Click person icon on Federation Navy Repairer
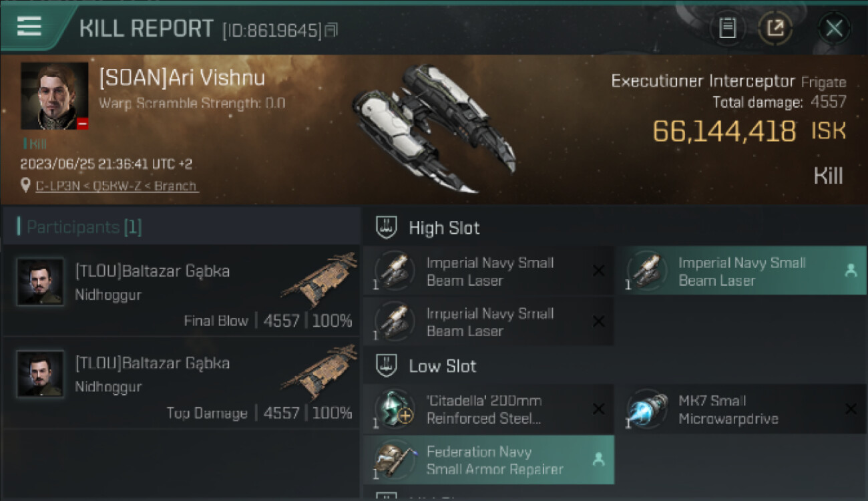Screen dimensions: 868x501 [x=598, y=460]
